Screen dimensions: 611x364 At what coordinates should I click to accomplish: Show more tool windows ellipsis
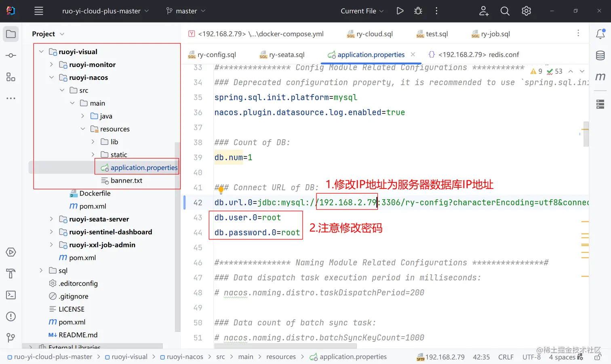tap(11, 98)
